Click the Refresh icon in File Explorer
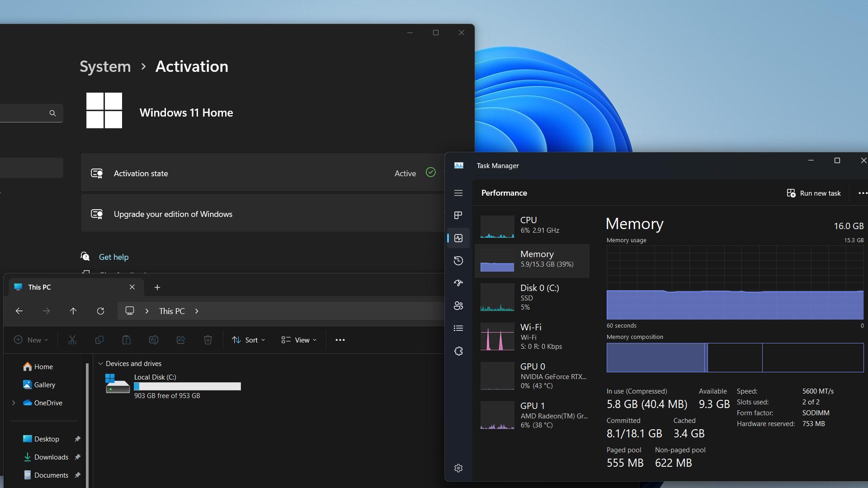The width and height of the screenshot is (868, 488). [100, 311]
